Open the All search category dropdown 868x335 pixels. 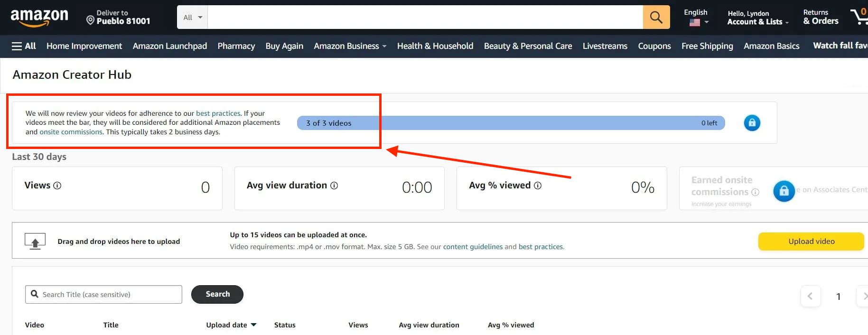pyautogui.click(x=193, y=18)
